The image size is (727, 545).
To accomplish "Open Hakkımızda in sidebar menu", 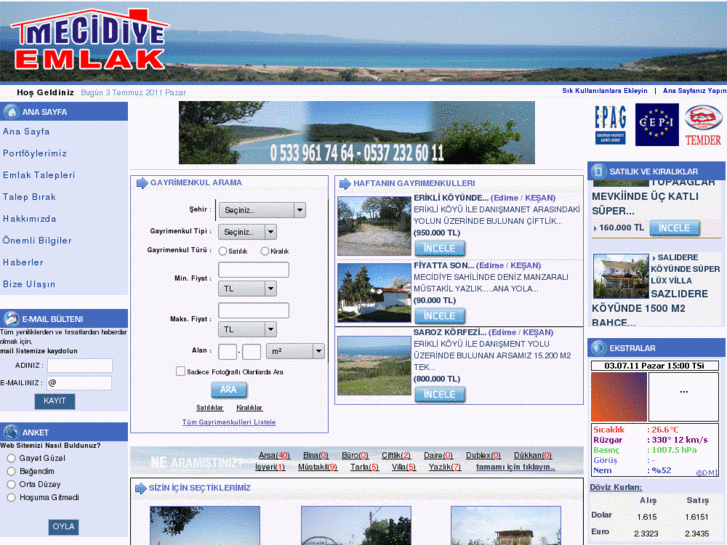I will (29, 219).
